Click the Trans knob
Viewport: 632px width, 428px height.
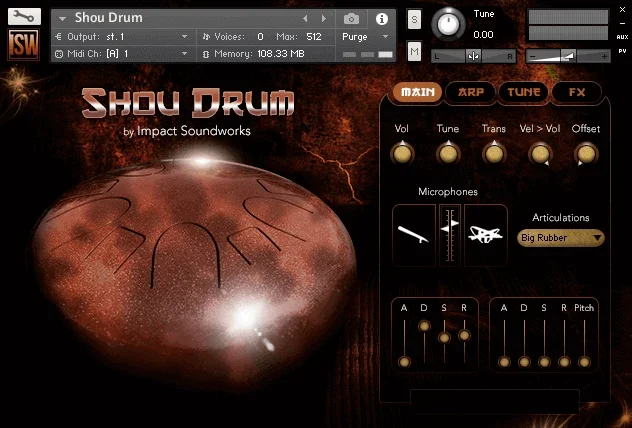point(494,154)
